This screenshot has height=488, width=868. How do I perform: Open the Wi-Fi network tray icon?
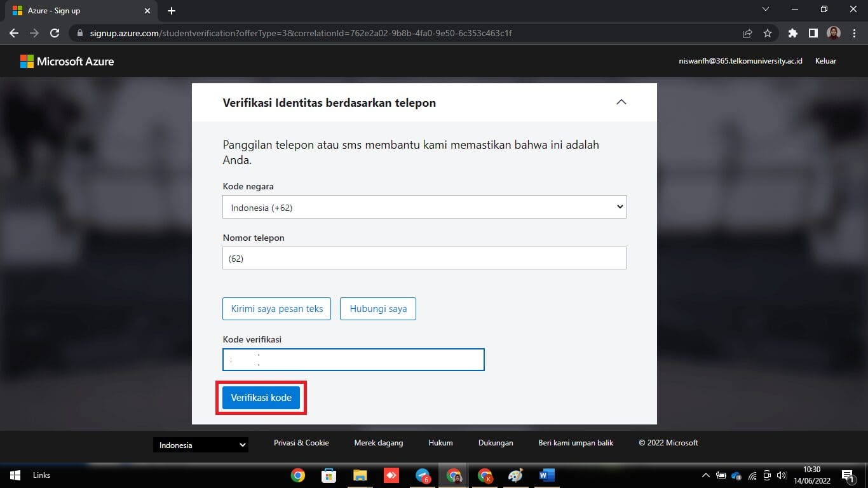coord(752,475)
